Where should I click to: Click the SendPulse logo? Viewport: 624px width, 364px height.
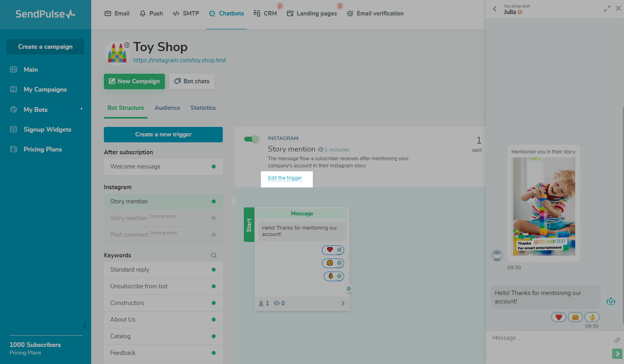pyautogui.click(x=45, y=14)
